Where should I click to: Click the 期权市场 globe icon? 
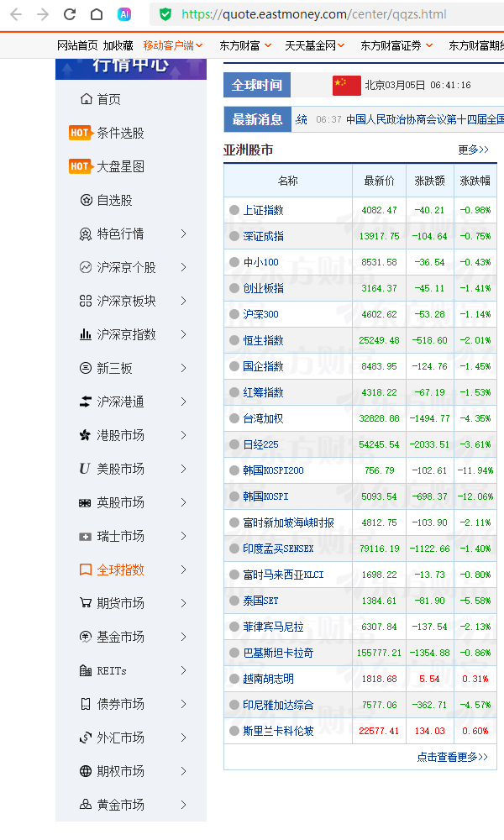(86, 771)
